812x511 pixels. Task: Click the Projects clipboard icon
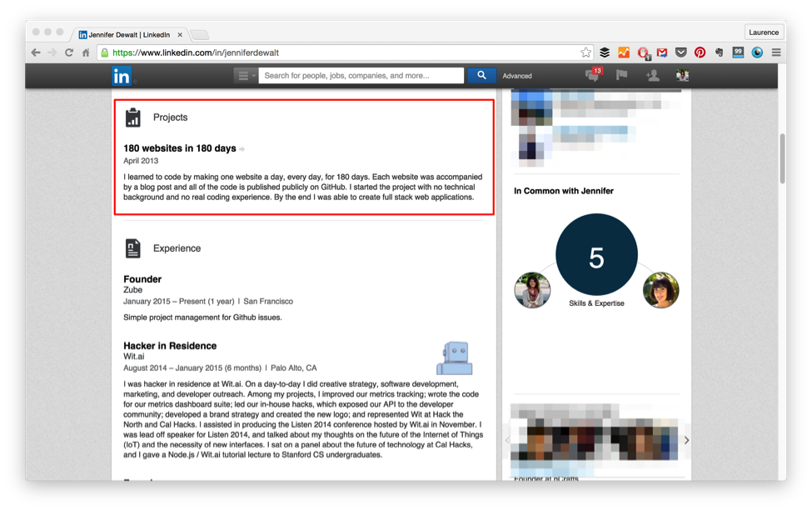point(133,118)
